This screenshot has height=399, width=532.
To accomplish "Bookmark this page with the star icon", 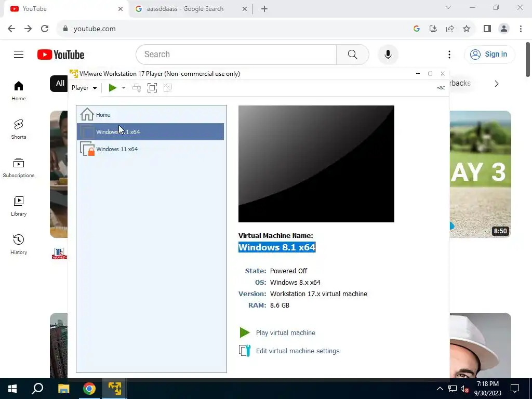I will (467, 29).
